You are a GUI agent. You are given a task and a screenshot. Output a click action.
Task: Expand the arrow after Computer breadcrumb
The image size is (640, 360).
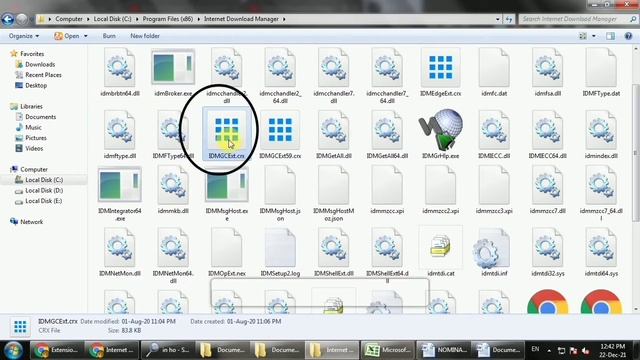tap(88, 19)
